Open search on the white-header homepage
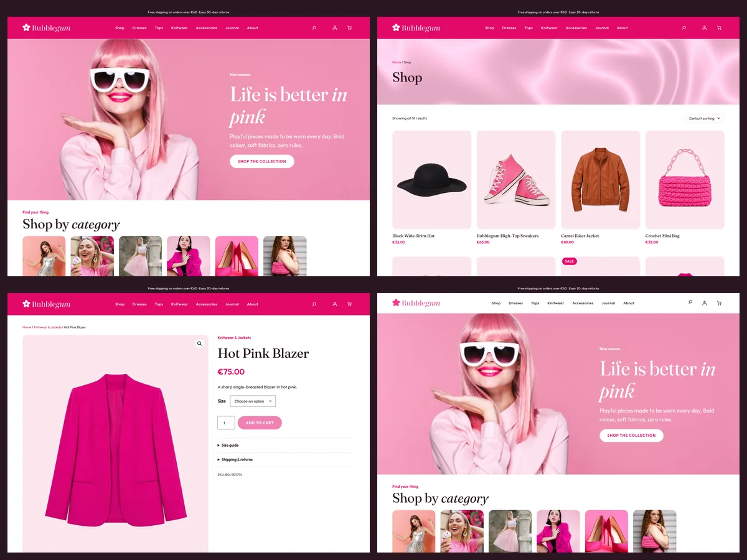Image resolution: width=747 pixels, height=560 pixels. click(690, 302)
